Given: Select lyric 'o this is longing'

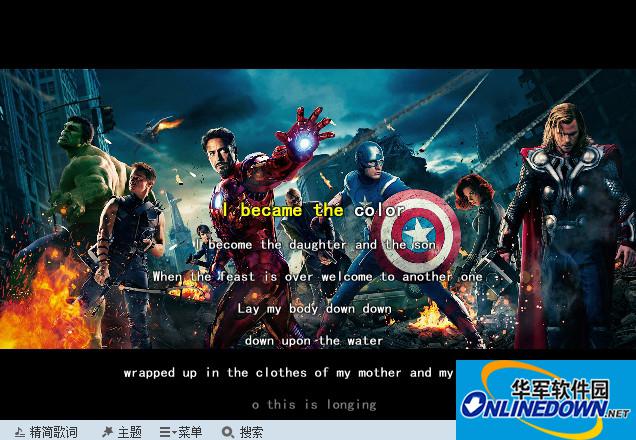Looking at the screenshot, I should (x=314, y=405).
